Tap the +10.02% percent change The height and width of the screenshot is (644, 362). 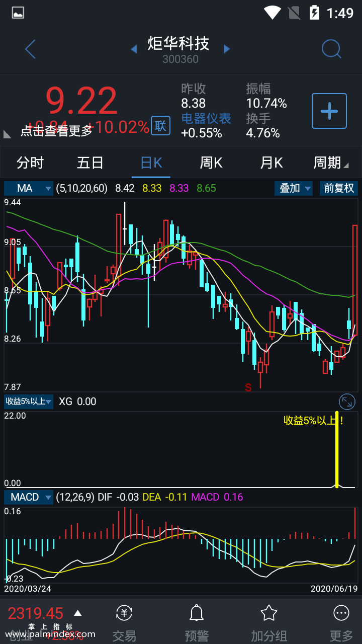click(119, 127)
